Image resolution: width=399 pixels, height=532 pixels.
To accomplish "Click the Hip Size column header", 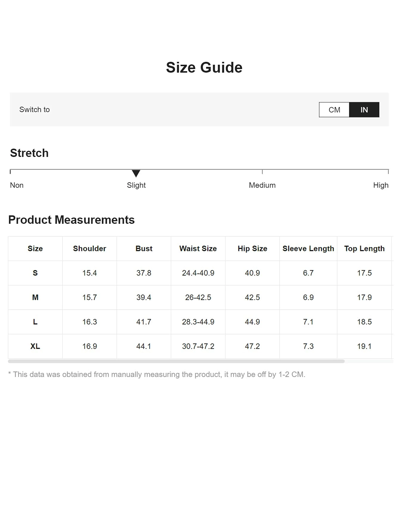I will tap(253, 249).
